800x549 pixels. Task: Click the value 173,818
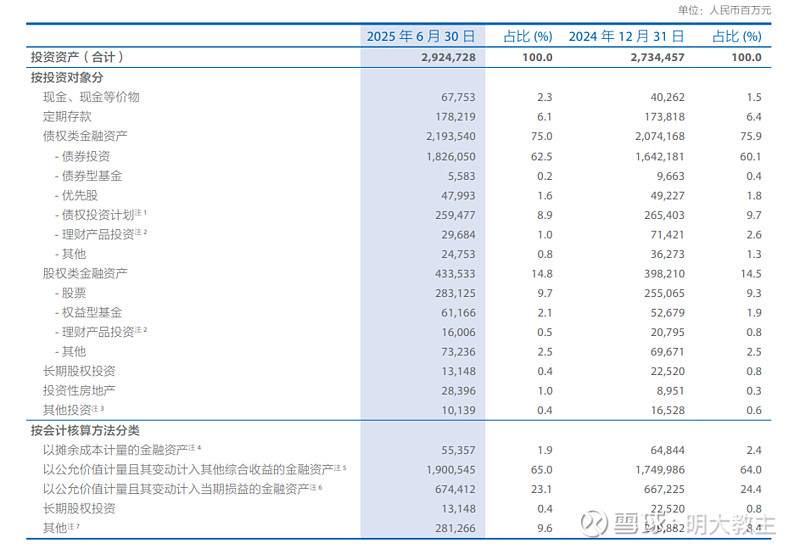(x=664, y=117)
